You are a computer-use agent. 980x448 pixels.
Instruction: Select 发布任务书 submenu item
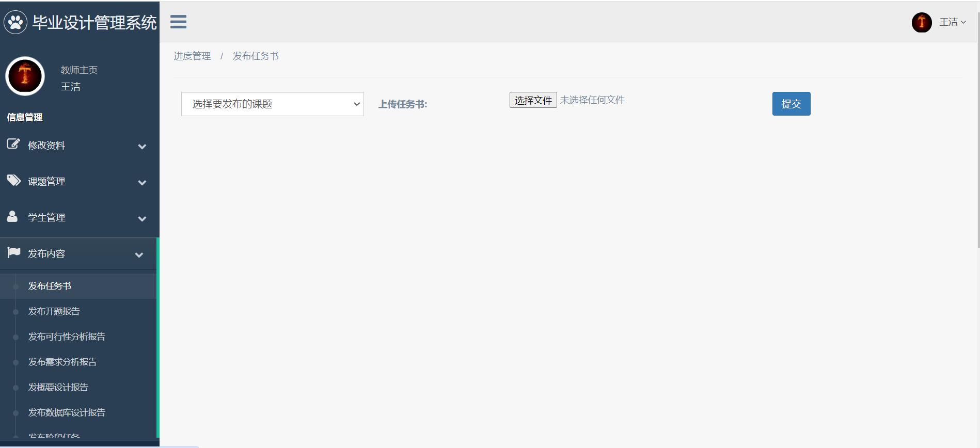point(78,286)
